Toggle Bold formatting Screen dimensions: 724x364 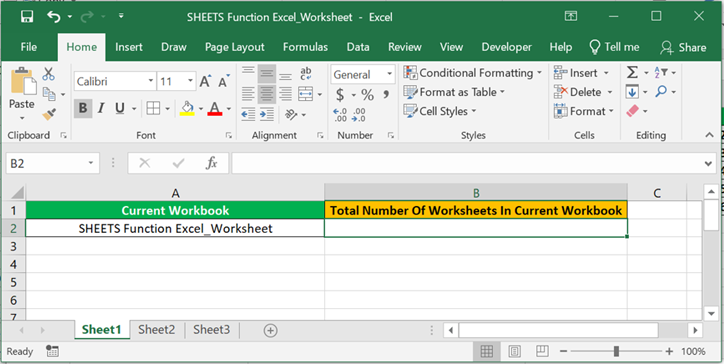pos(83,109)
